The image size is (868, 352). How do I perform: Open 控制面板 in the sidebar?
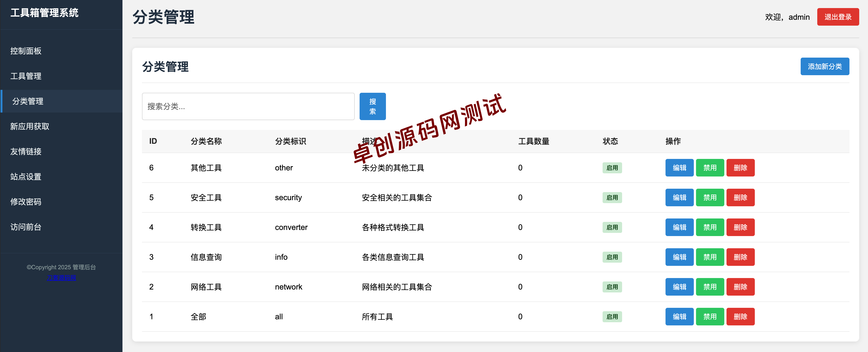(61, 51)
